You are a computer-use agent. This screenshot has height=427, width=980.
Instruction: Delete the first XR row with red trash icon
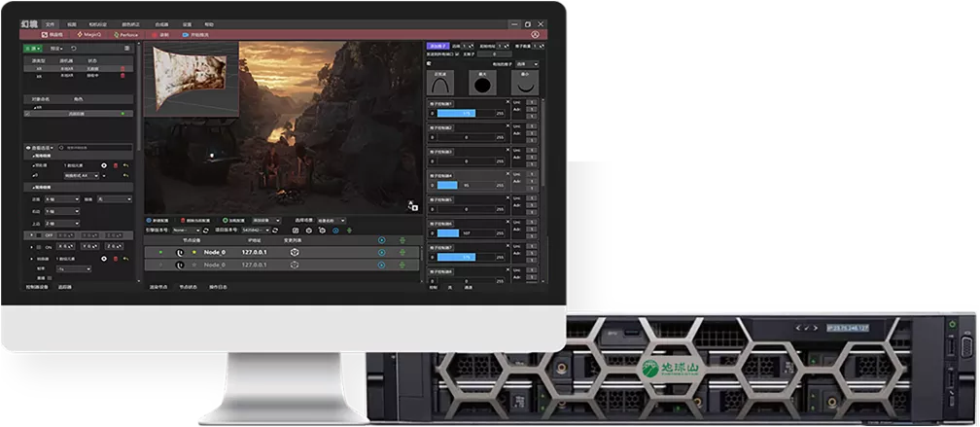[x=122, y=69]
